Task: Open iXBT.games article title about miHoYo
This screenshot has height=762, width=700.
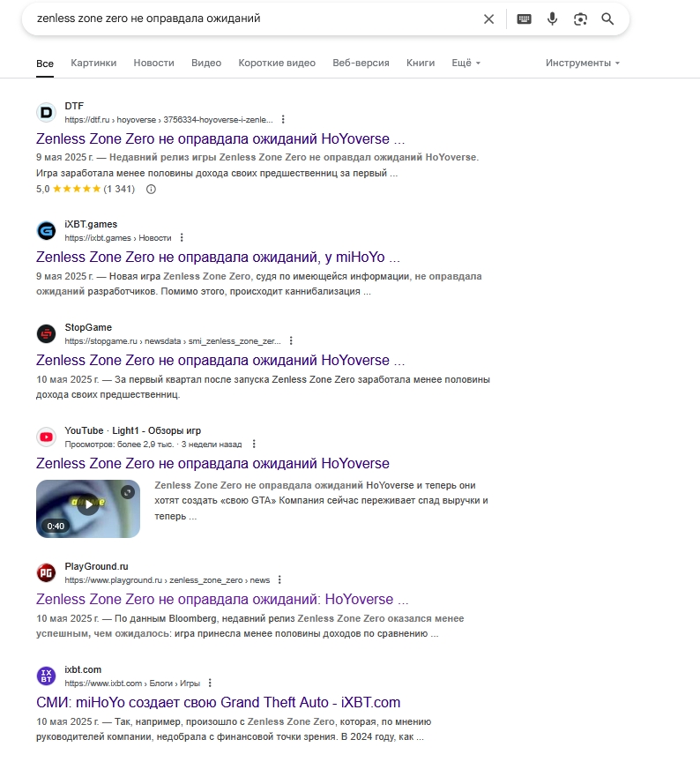Action: (218, 257)
